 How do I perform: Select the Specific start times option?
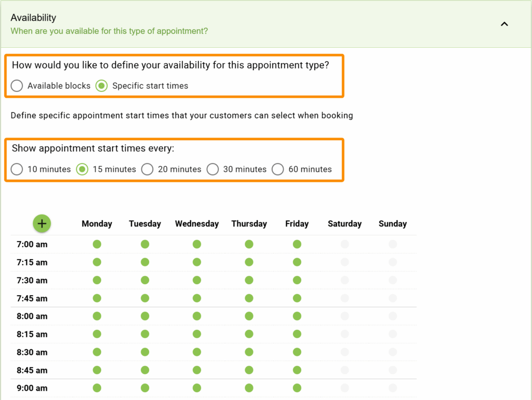coord(101,86)
